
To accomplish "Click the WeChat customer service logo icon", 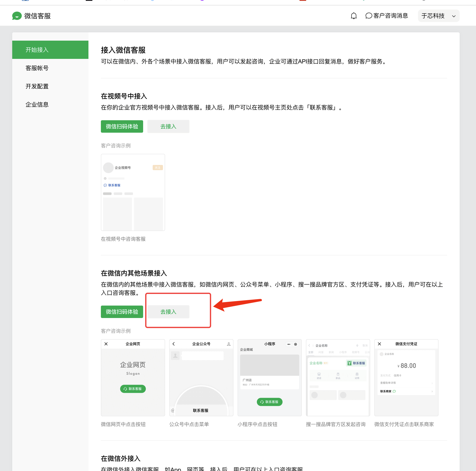I will [x=17, y=16].
